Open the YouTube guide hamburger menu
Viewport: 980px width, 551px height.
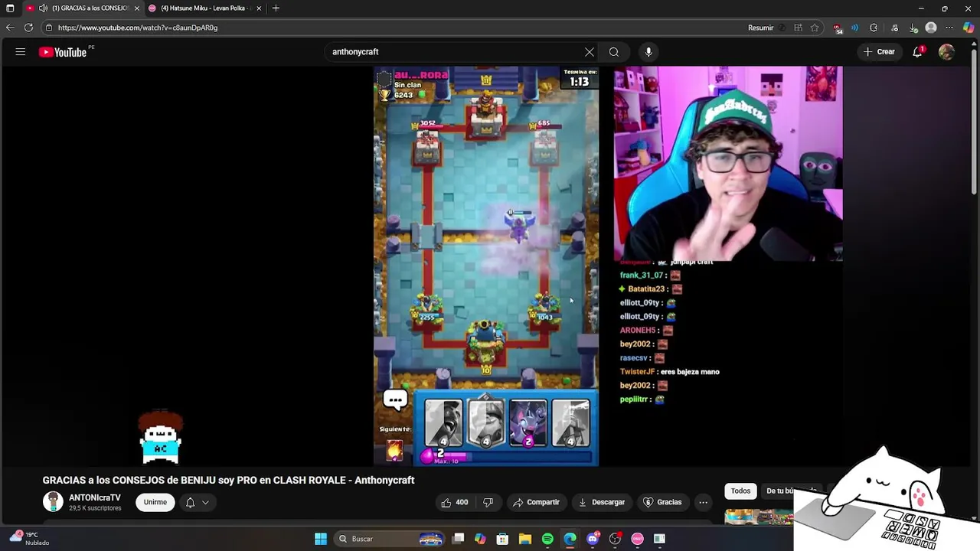[21, 52]
